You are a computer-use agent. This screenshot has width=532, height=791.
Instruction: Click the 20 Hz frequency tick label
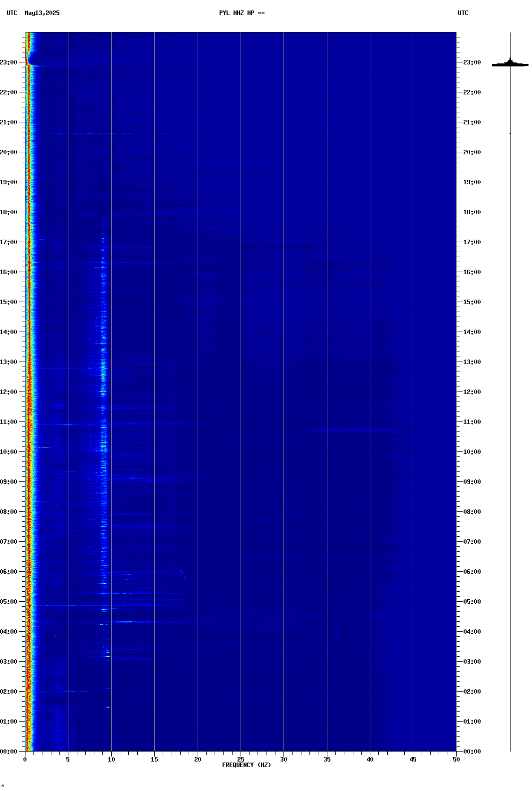tap(198, 760)
